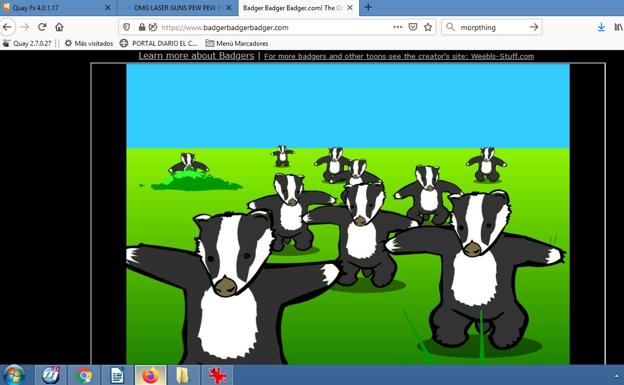The image size is (624, 385).
Task: Open the Windows Start menu
Action: (x=14, y=375)
